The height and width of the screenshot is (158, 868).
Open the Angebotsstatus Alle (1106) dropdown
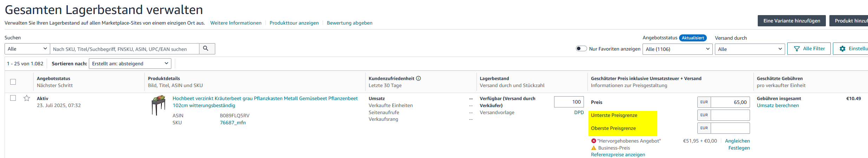coord(677,49)
